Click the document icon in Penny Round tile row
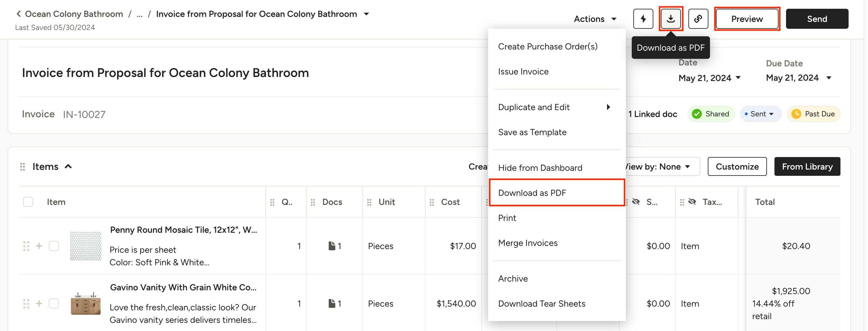Screen dimensions: 868x331 click(332, 246)
